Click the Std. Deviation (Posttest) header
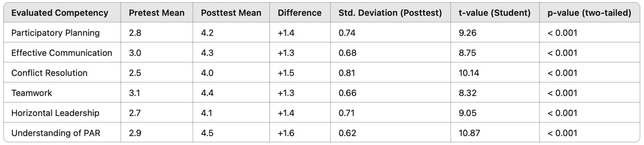 coord(390,13)
